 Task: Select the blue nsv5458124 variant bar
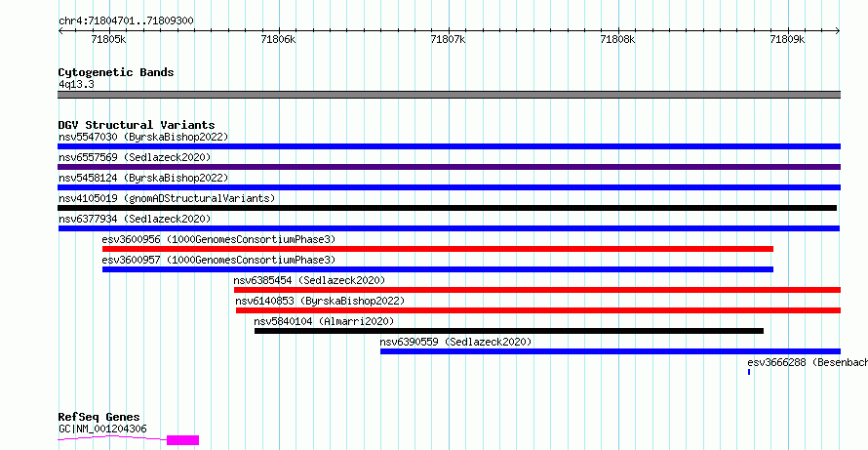click(x=449, y=187)
